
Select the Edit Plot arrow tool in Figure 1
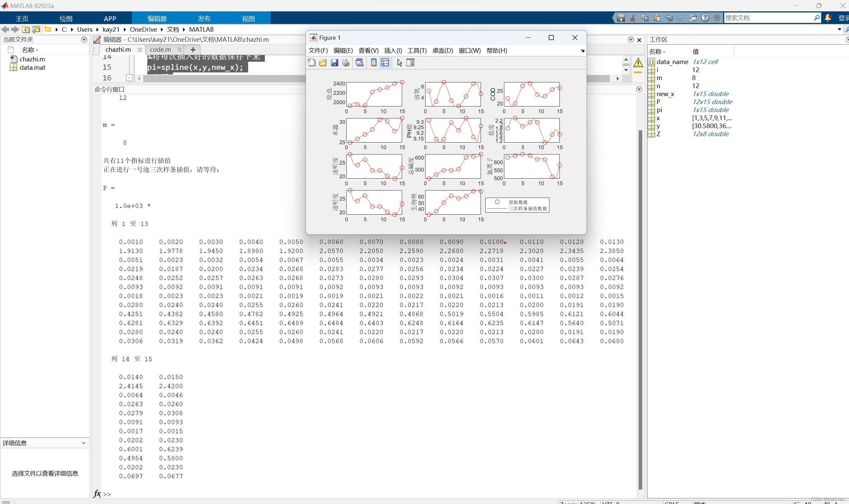(399, 62)
